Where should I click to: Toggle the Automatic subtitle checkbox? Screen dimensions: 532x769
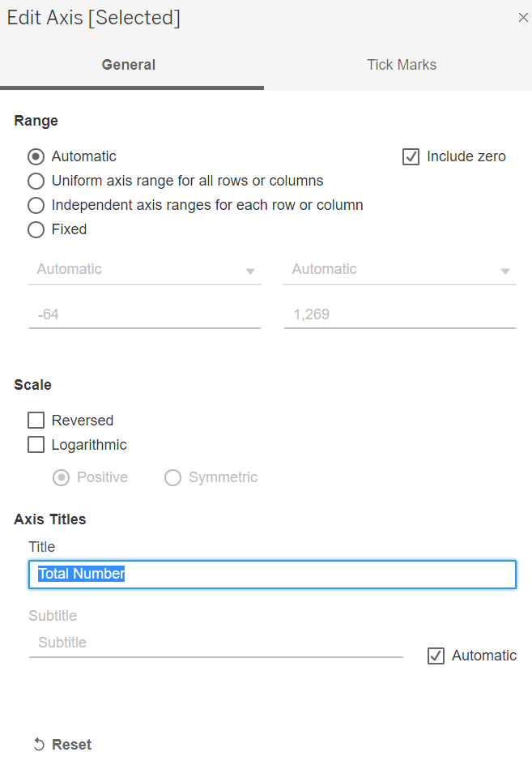[436, 656]
